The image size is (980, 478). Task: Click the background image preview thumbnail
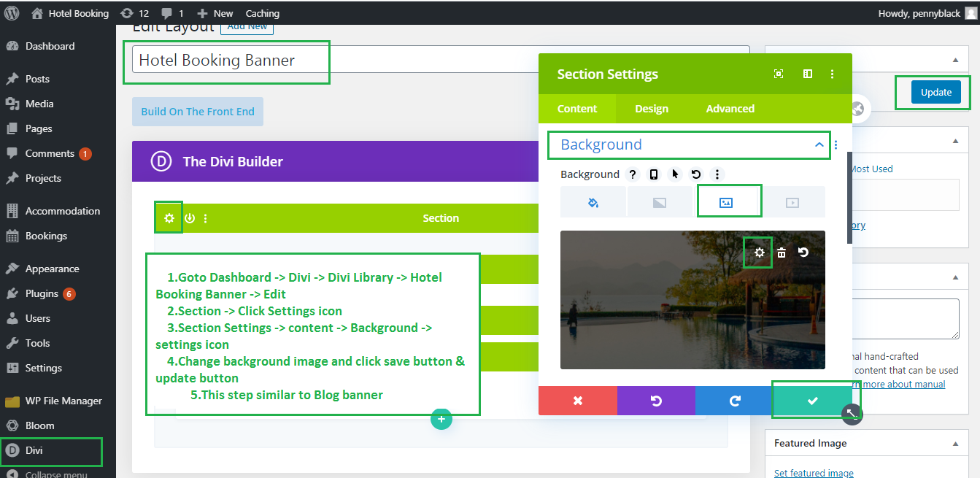tap(692, 300)
